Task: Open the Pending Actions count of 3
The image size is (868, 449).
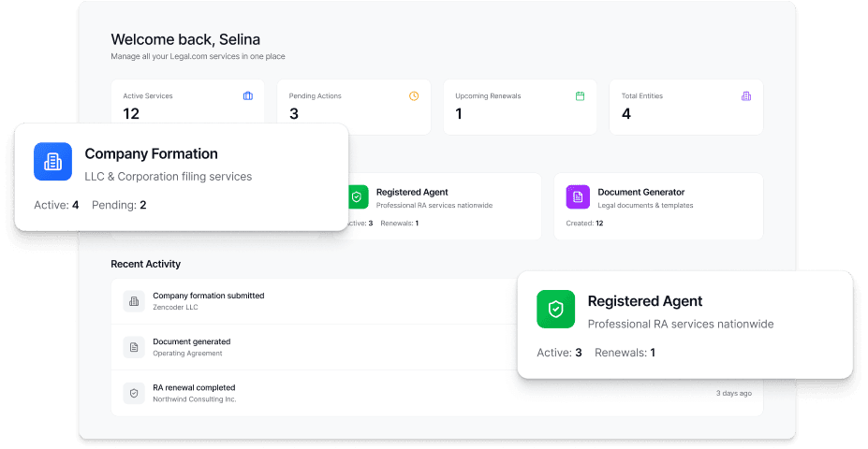Action: click(294, 114)
